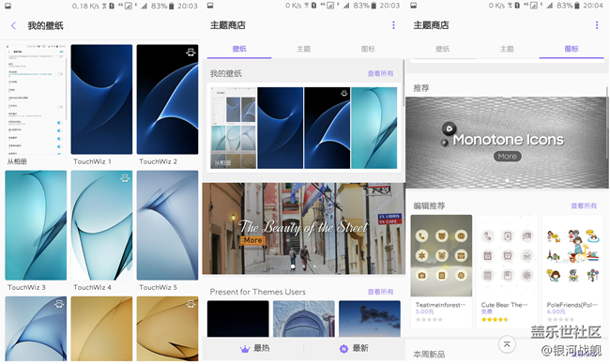Viewport: 610px width, 364px height.
Task: Tap the star rating under Cute Bear The…
Action: tap(495, 320)
